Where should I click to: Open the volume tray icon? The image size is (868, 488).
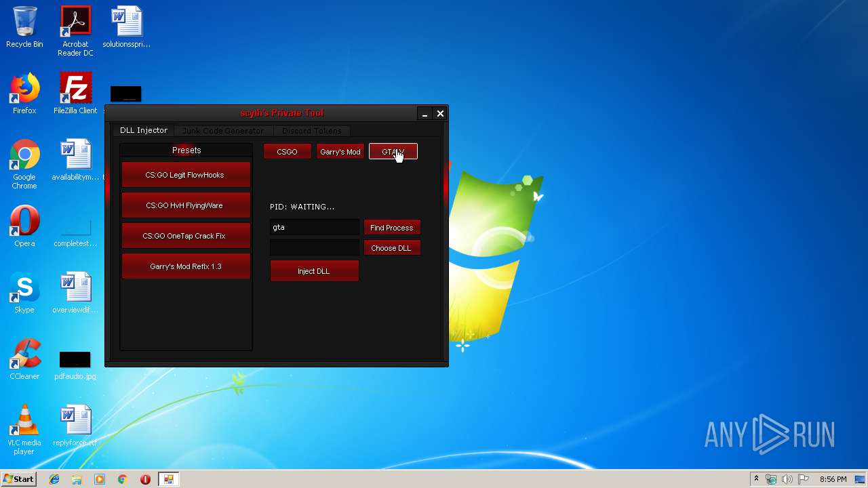[787, 479]
